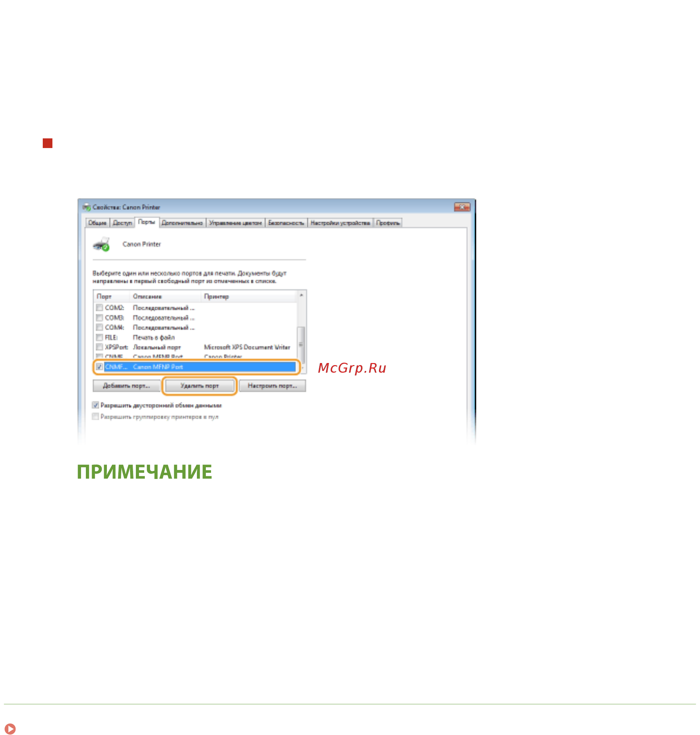Click the title bar printer icon
The height and width of the screenshot is (735, 700).
87,207
